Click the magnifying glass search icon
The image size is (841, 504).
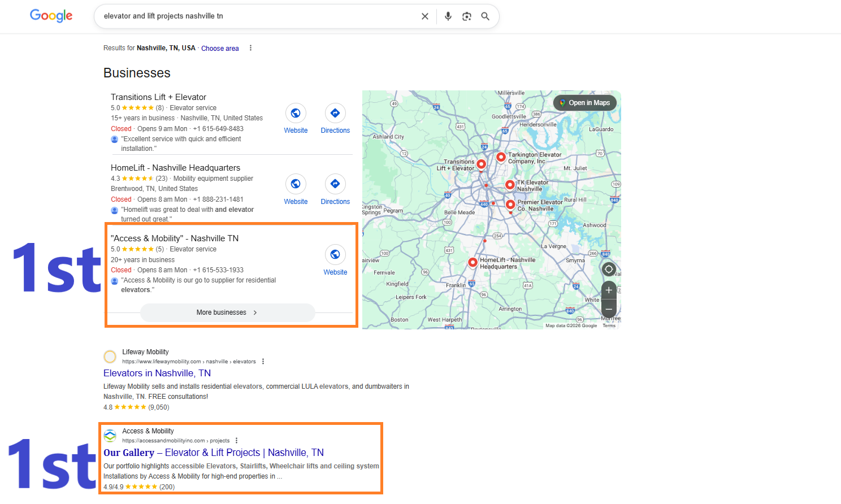485,16
